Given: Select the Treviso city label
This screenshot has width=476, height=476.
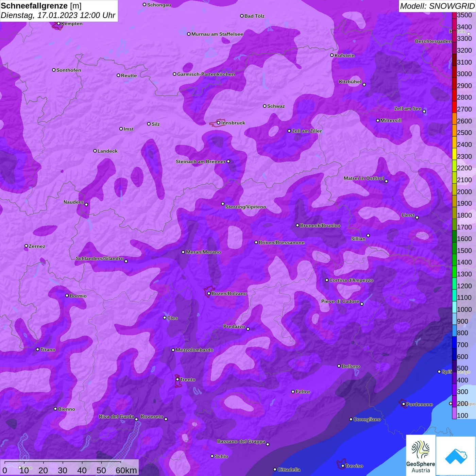Looking at the screenshot, I should 354,466.
